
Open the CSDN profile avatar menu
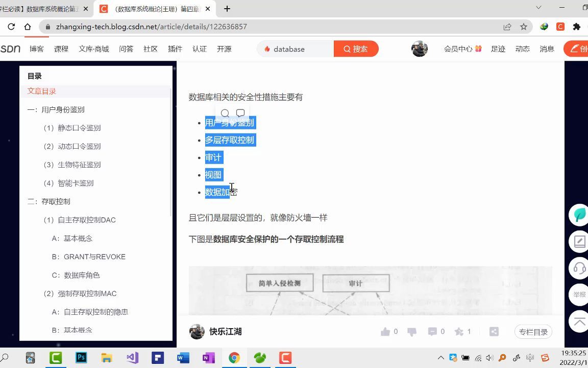(420, 49)
